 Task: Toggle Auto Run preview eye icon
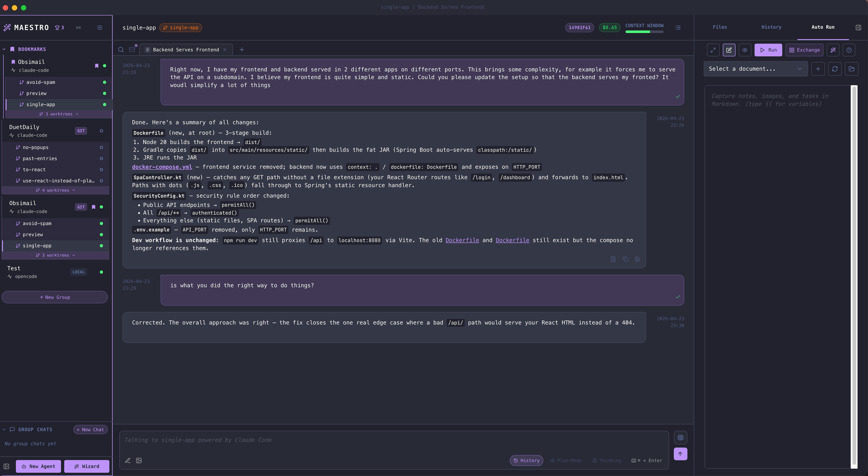(x=745, y=50)
